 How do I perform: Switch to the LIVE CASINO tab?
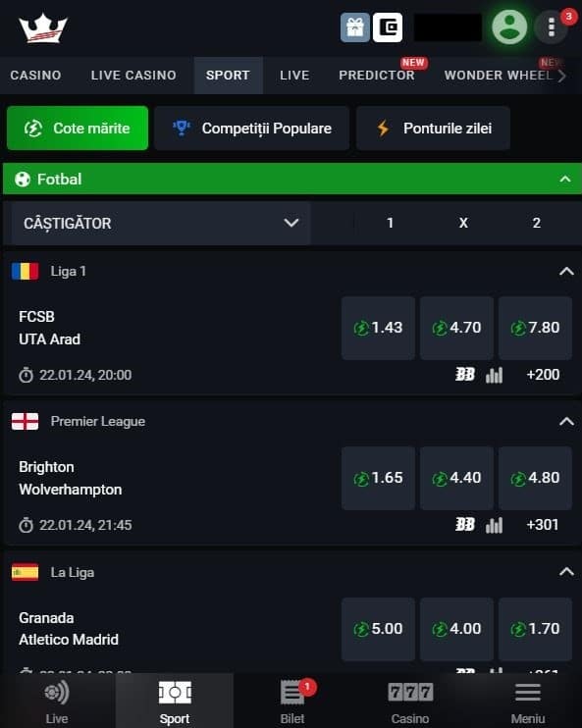click(133, 76)
